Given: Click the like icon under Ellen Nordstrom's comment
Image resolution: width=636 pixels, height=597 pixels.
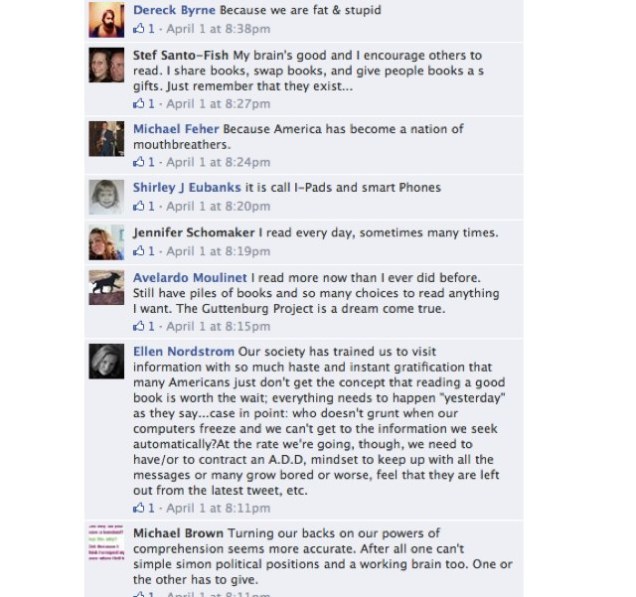Looking at the screenshot, I should [x=139, y=508].
